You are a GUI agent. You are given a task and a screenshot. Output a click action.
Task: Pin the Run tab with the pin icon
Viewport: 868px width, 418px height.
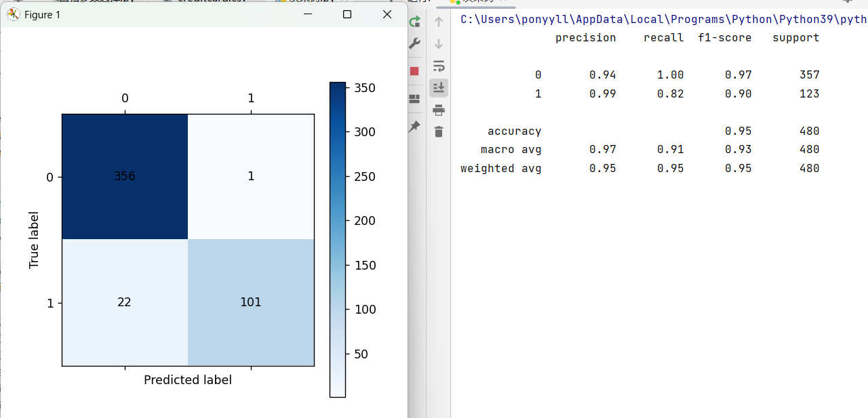tap(414, 126)
